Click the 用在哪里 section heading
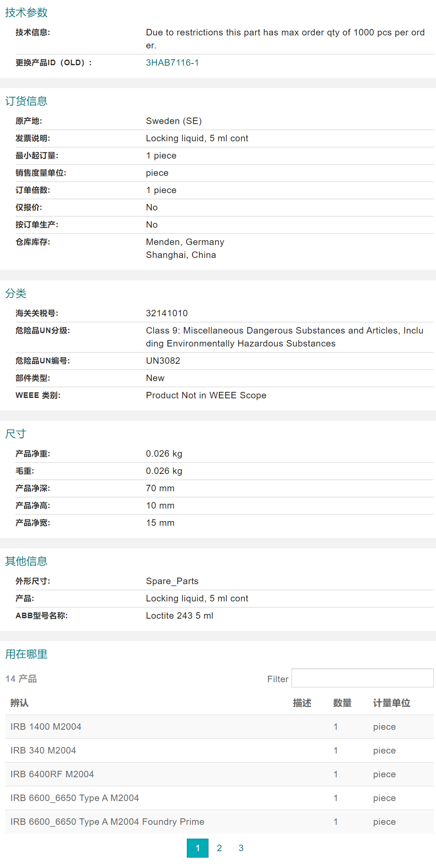 tap(26, 654)
